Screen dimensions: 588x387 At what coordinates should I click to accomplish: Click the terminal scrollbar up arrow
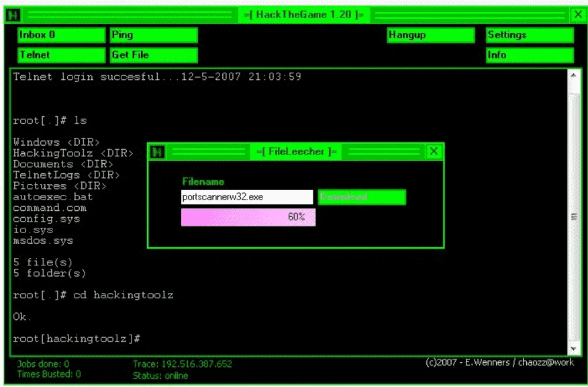click(x=573, y=75)
